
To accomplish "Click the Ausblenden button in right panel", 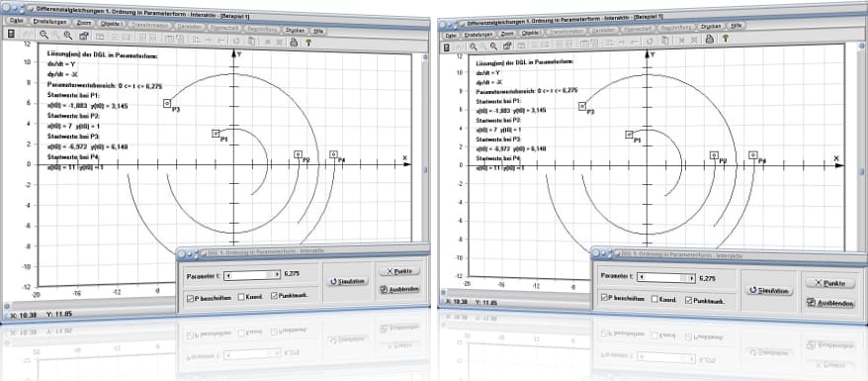I will click(x=830, y=303).
